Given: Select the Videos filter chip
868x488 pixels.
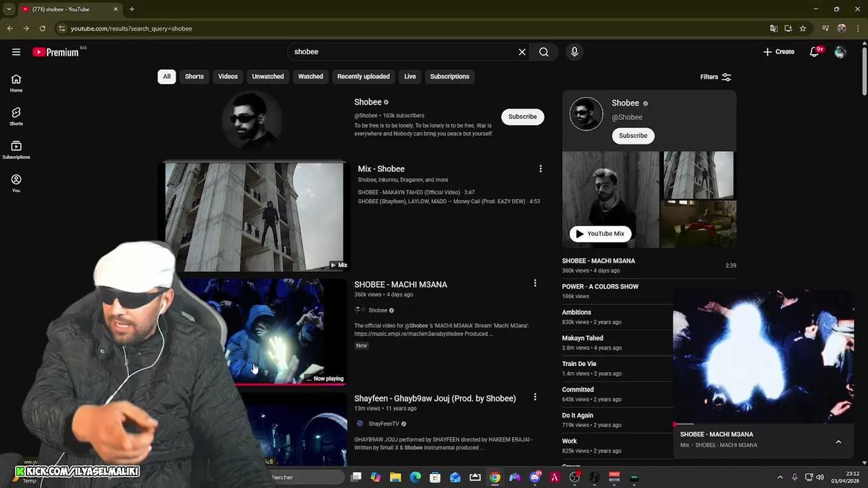Looking at the screenshot, I should (x=228, y=77).
